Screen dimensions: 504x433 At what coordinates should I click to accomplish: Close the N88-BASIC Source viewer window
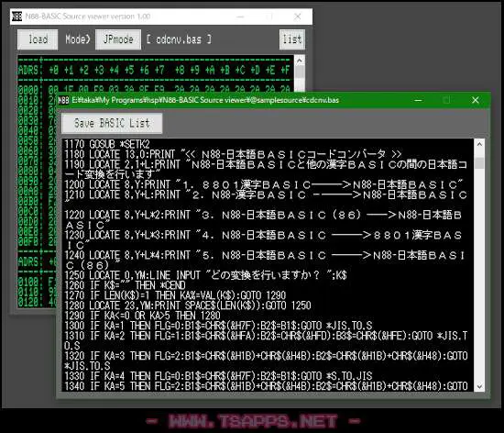(x=298, y=17)
